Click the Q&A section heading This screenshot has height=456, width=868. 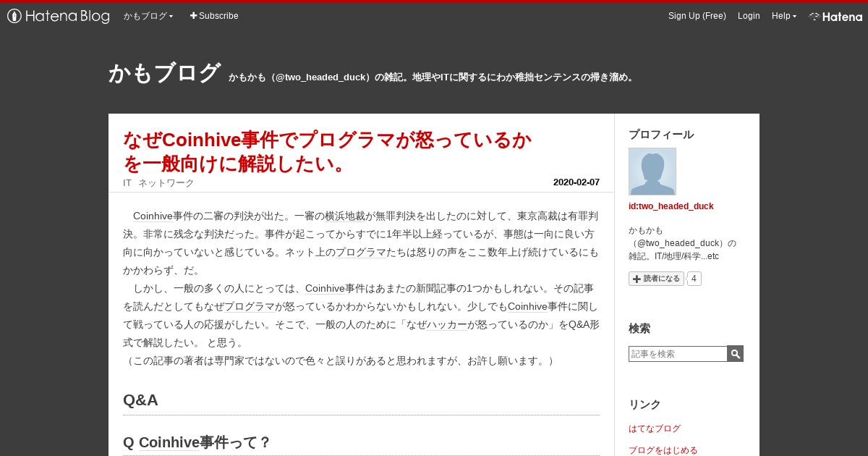(x=140, y=400)
